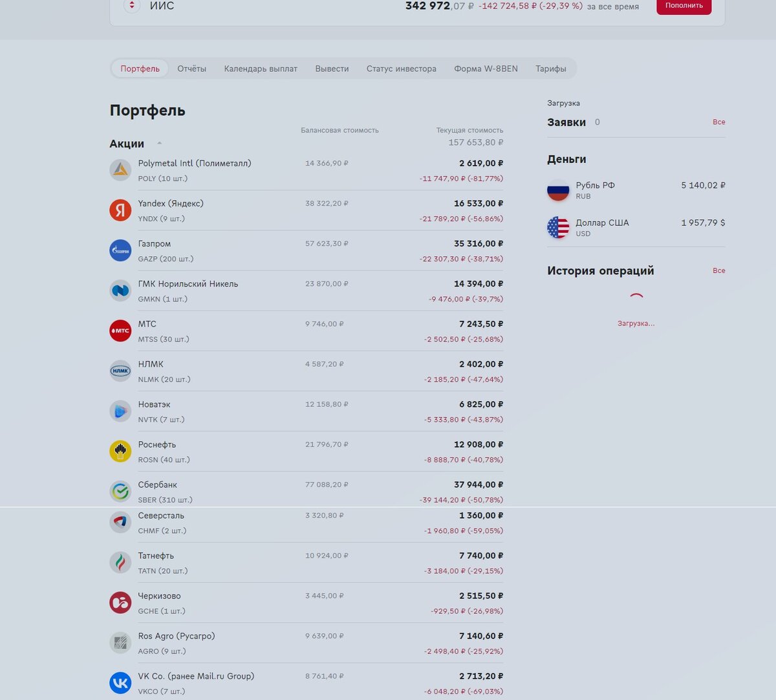Click the Татнефть logo icon
Image resolution: width=776 pixels, height=700 pixels.
click(120, 562)
